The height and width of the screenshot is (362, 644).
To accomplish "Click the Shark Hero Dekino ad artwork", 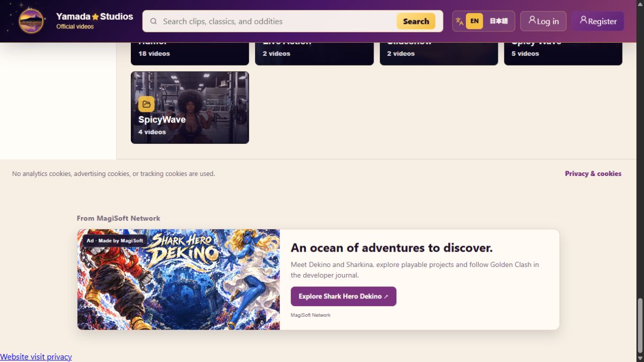I will (x=179, y=280).
